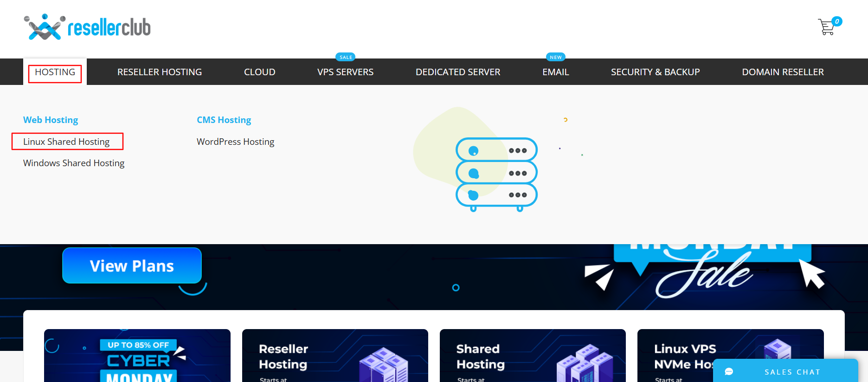The image size is (868, 382).
Task: Open the Shared Hosting card
Action: 533,356
